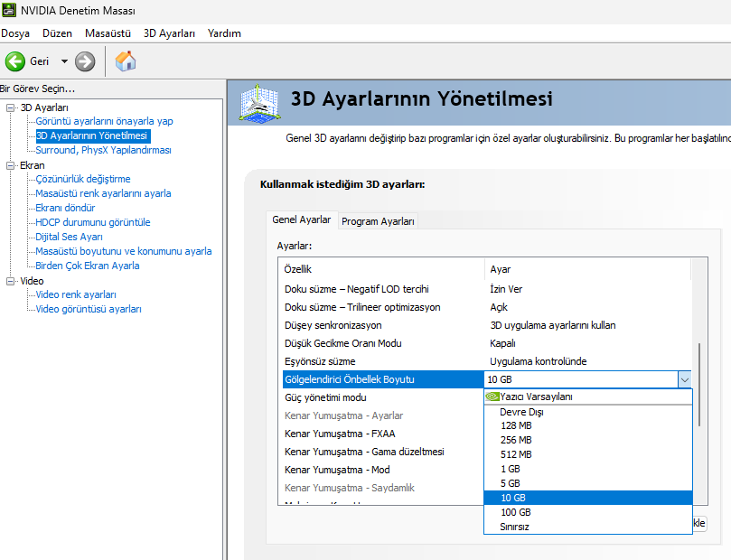Open the Dosya menu
The height and width of the screenshot is (560, 731).
tap(15, 33)
